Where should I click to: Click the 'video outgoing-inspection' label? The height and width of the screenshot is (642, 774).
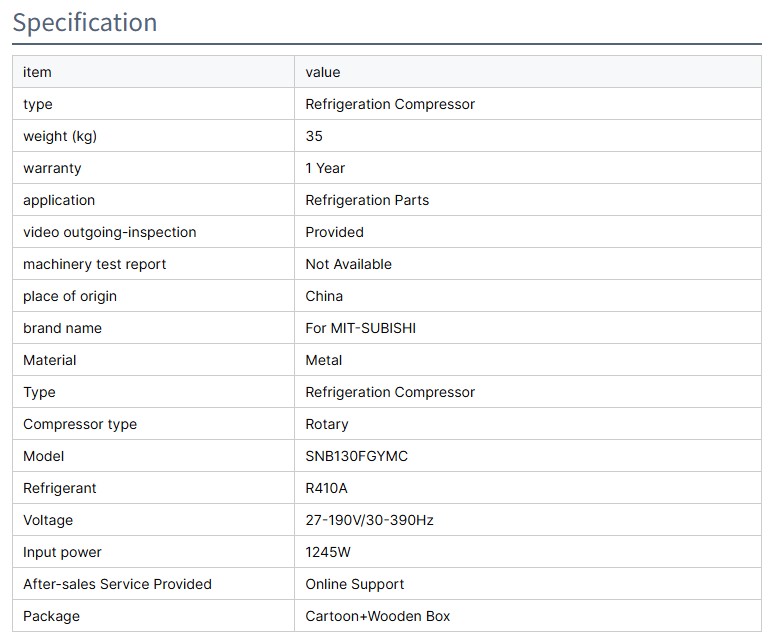pyautogui.click(x=109, y=232)
